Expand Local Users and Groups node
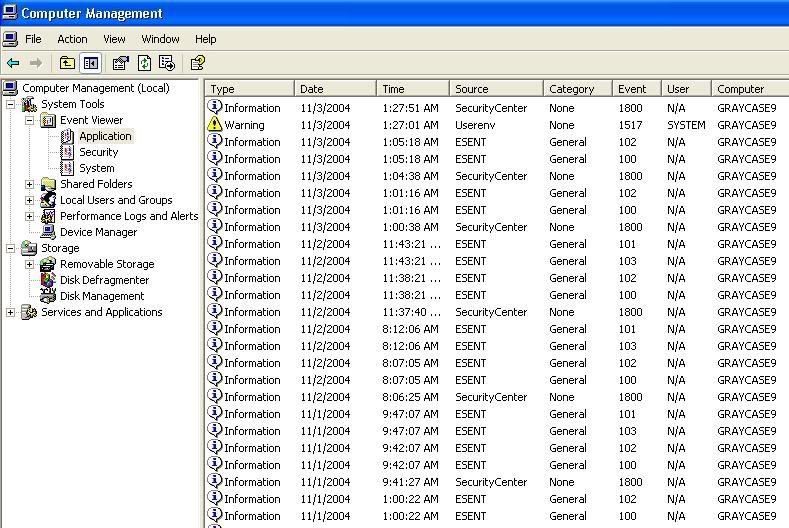Viewport: 789px width, 528px height. [x=29, y=200]
